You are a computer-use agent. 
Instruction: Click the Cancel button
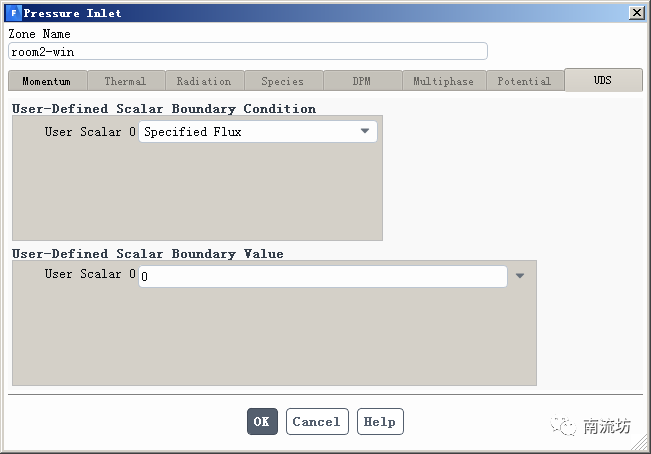317,422
